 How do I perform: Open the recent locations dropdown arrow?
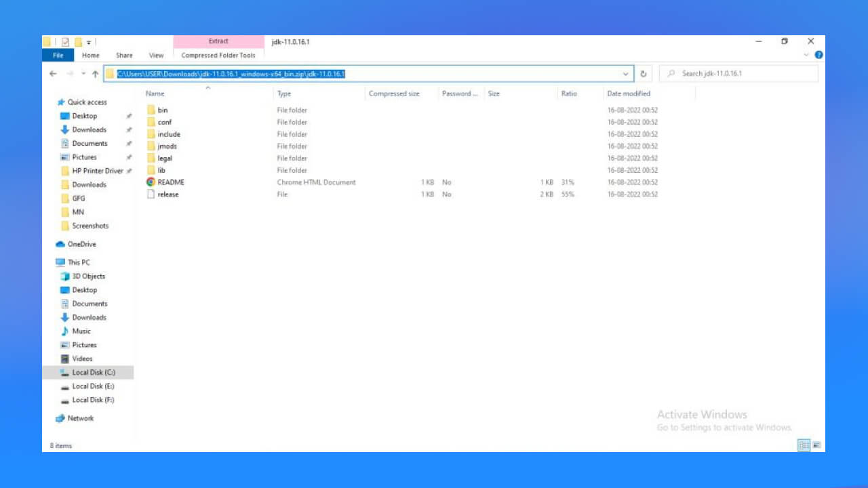83,74
